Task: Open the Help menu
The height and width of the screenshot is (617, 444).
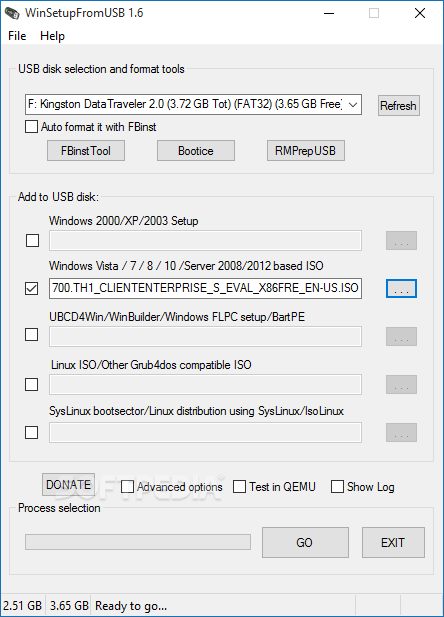Action: [x=52, y=36]
